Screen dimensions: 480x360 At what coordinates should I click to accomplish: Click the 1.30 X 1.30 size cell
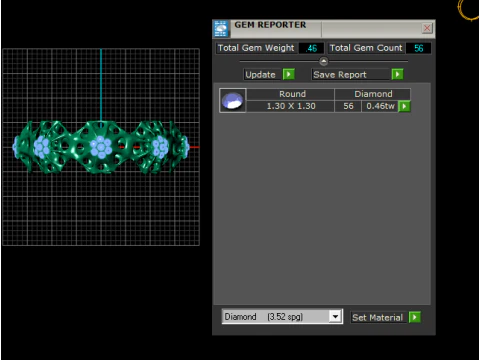[x=291, y=106]
